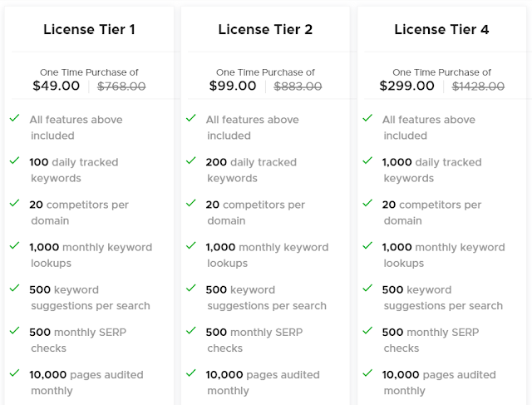Select the License Tier 2 heading

[x=265, y=30]
